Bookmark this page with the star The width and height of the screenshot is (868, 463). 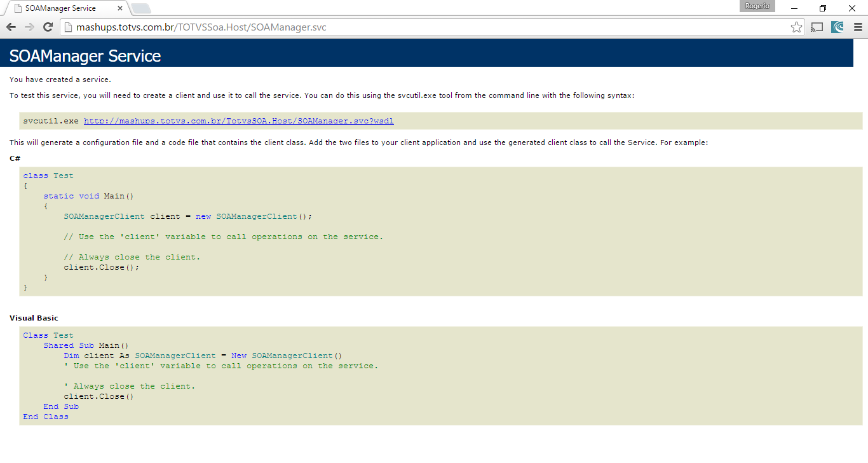pos(796,27)
